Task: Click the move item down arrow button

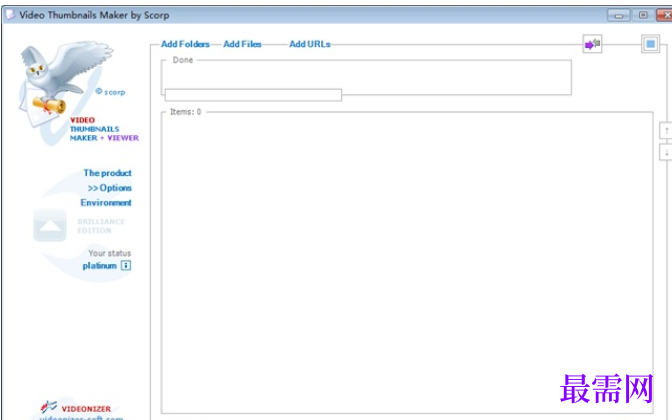Action: pos(666,152)
